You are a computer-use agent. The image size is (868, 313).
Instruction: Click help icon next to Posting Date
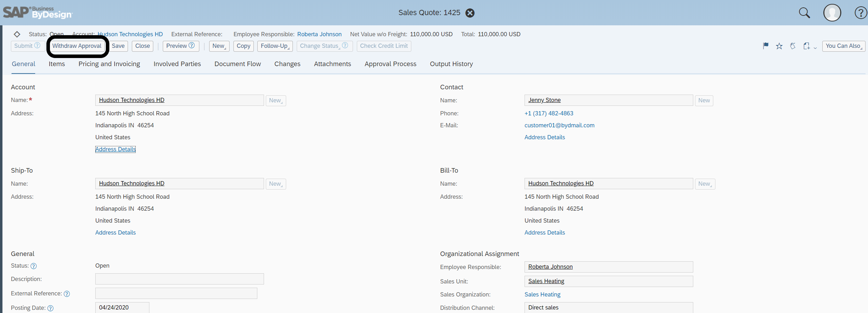click(51, 308)
